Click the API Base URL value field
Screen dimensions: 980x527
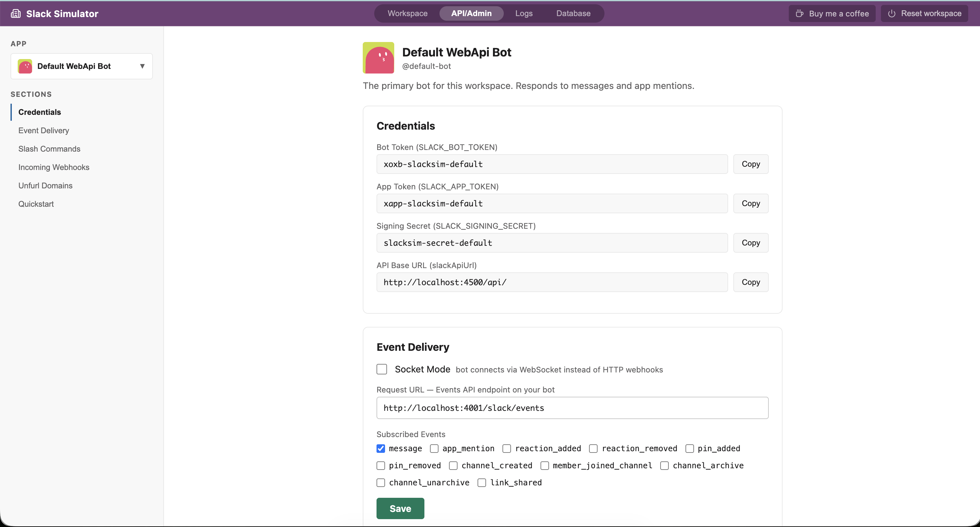(552, 282)
